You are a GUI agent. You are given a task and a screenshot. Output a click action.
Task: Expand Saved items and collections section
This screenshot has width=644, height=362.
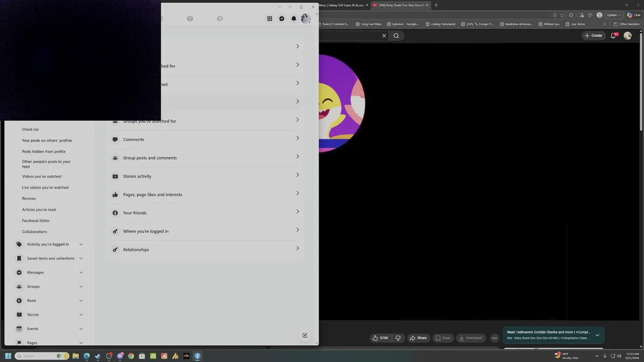pyautogui.click(x=49, y=258)
